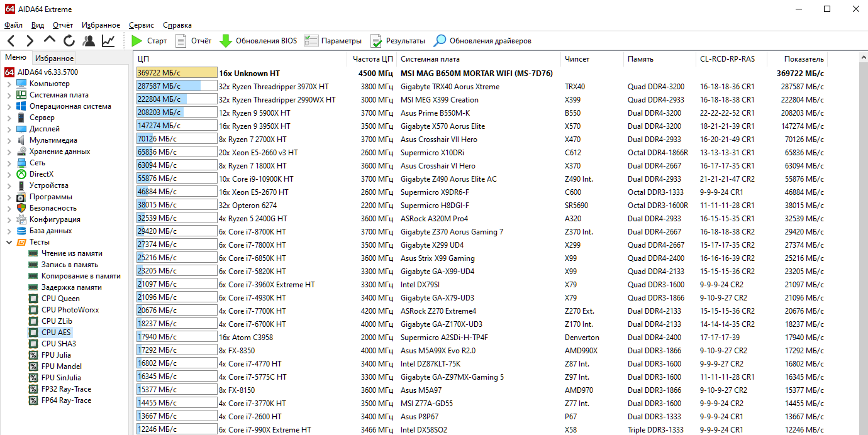Open the Справка menu
The width and height of the screenshot is (868, 435).
(177, 25)
